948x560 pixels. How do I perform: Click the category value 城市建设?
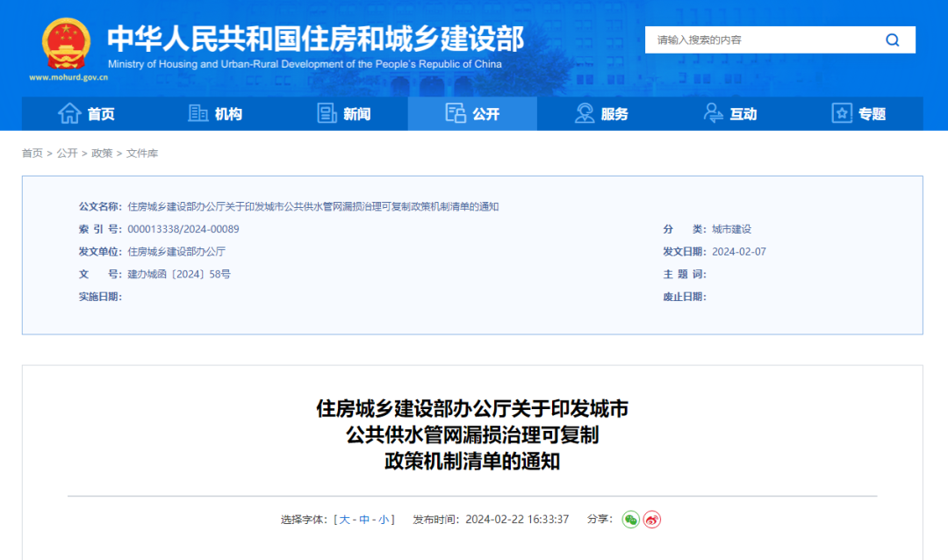coord(731,229)
